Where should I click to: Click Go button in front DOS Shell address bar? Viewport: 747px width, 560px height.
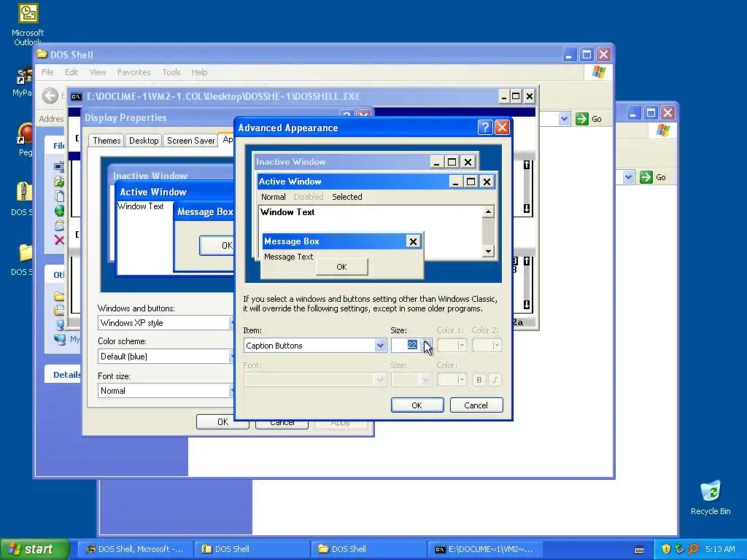point(589,119)
